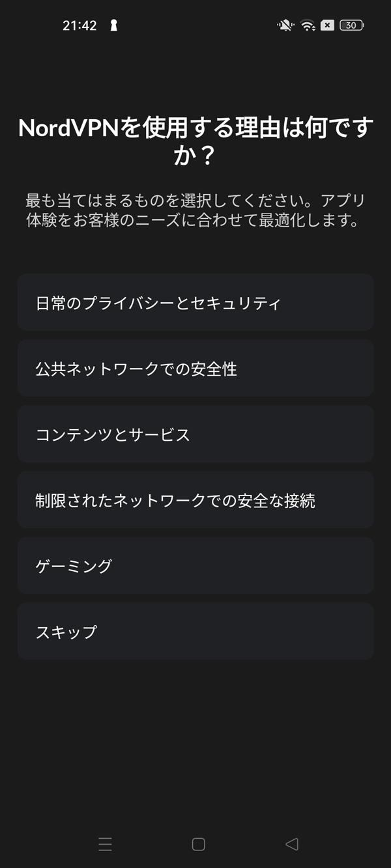Choose 公共ネットワークでの安全性 as reason
The height and width of the screenshot is (868, 391).
195,369
